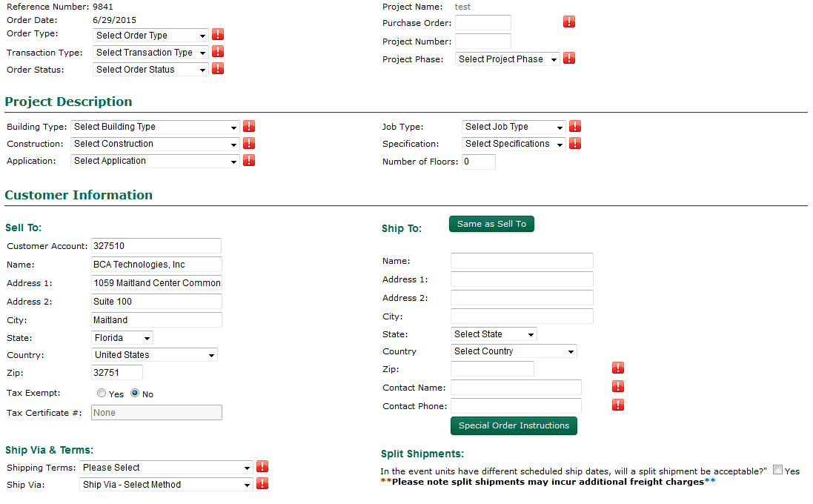This screenshot has width=813, height=504.
Task: Click the red alert icon beside Ship Via
Action: (x=262, y=484)
